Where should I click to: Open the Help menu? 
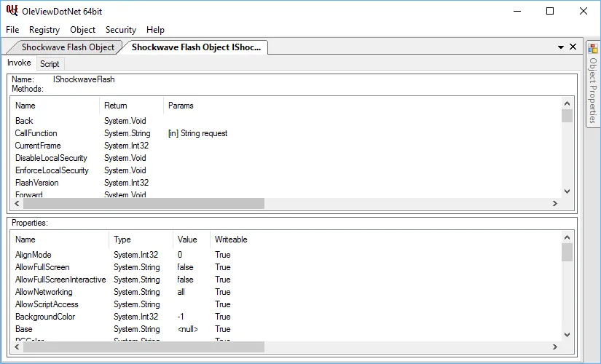point(155,30)
